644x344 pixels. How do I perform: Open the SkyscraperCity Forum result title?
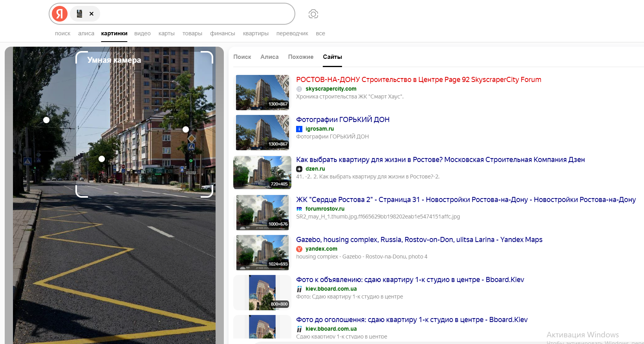click(x=418, y=80)
